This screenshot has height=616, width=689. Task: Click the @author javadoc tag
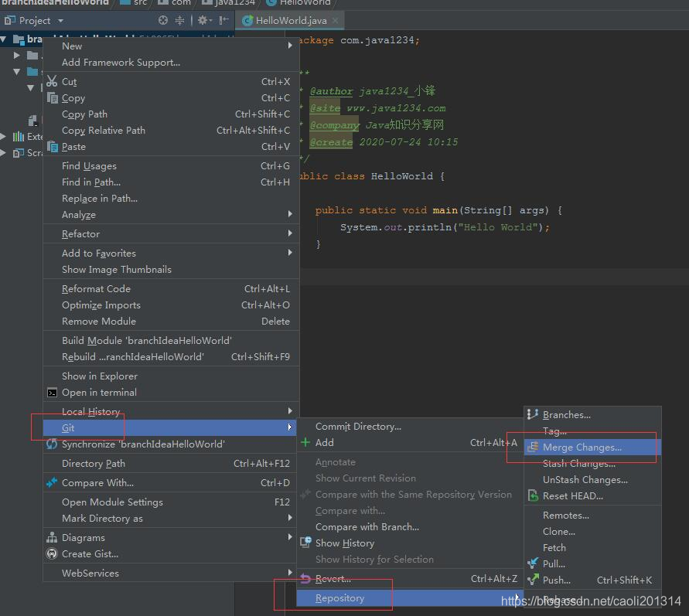point(331,91)
